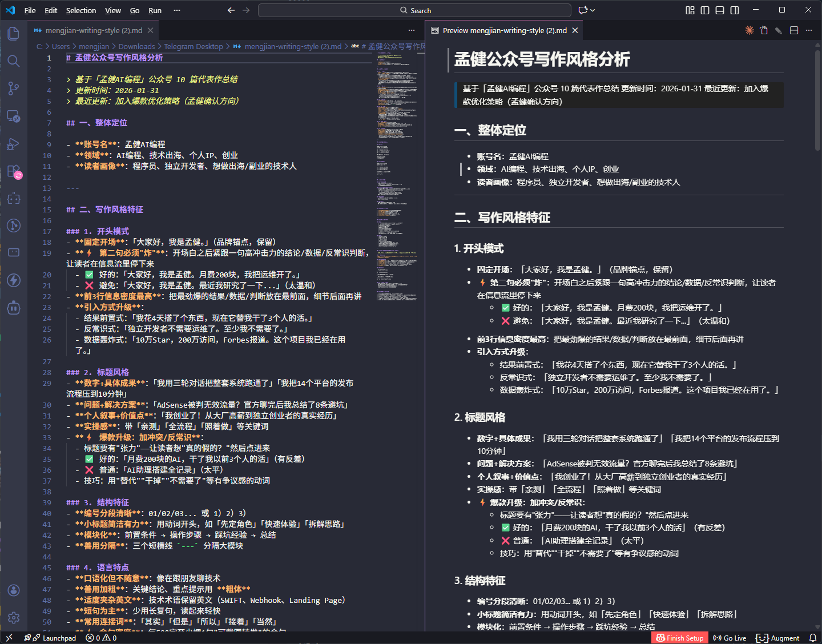Expand the Chat dropdown arrow in title bar
This screenshot has height=644, width=822.
(593, 10)
